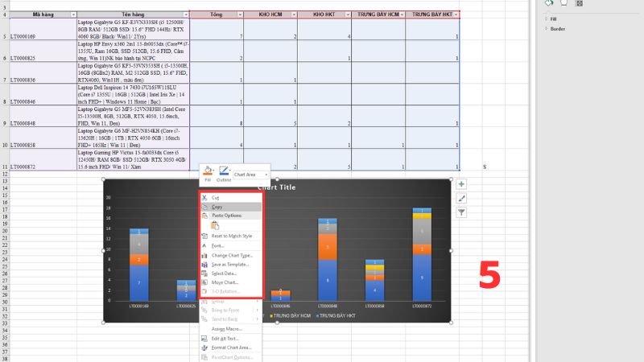Click the Chart Title text
This screenshot has width=644, height=362.
pos(276,187)
